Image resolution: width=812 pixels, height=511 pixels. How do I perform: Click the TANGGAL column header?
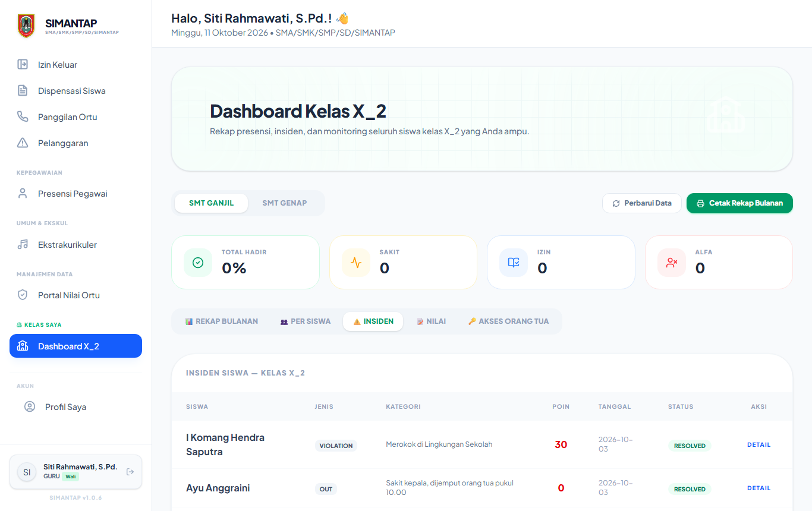click(x=615, y=406)
